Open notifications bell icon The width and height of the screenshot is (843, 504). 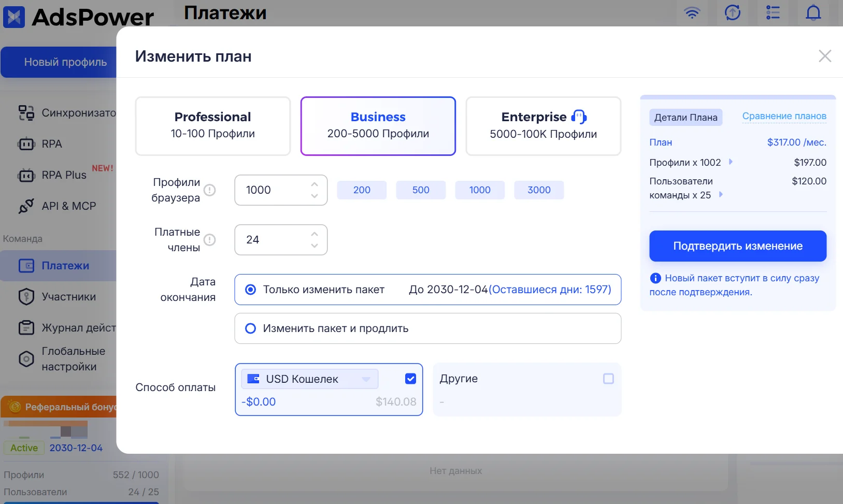coord(813,12)
